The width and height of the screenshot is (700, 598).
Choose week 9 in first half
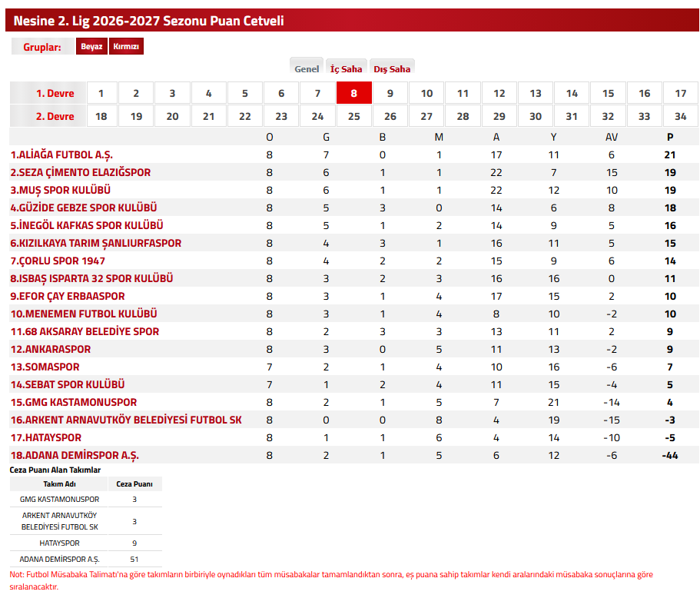pos(390,93)
